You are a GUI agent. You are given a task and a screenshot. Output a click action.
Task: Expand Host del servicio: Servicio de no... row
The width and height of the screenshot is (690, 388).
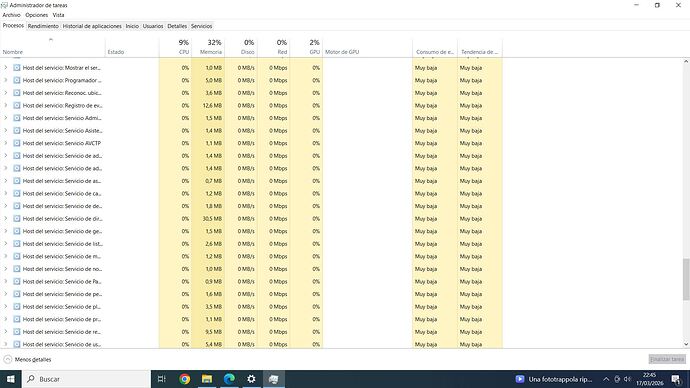coord(6,269)
